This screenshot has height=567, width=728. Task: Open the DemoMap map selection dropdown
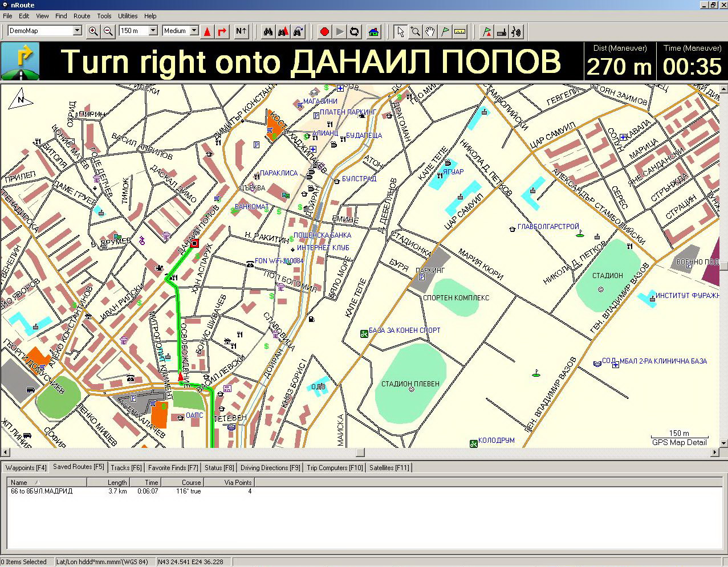coord(78,31)
